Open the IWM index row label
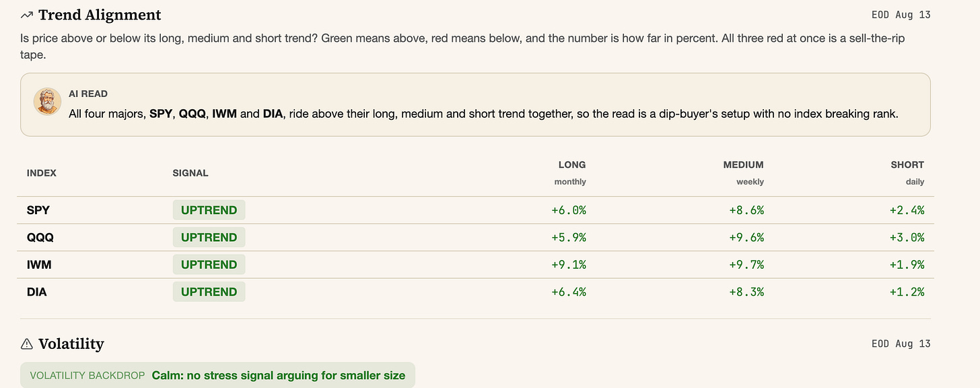The height and width of the screenshot is (388, 980). (x=39, y=265)
